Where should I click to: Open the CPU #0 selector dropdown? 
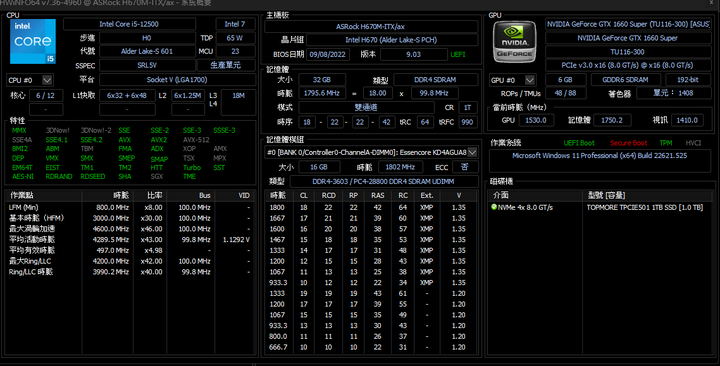pos(30,80)
